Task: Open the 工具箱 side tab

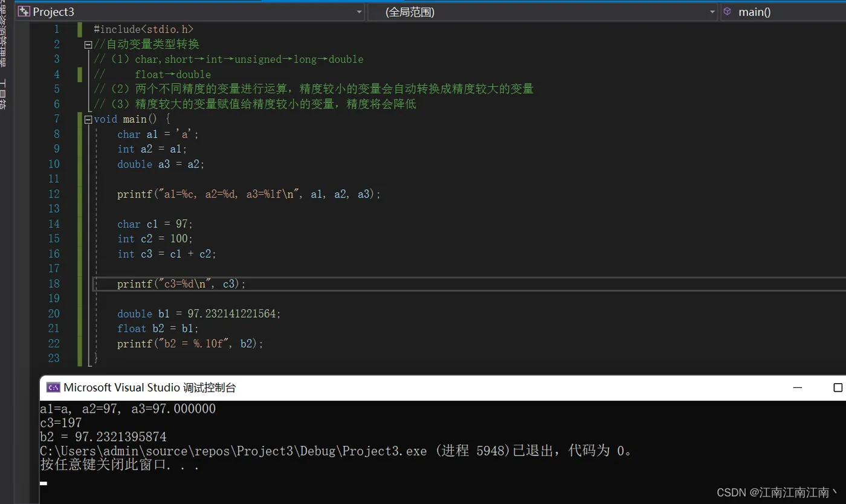Action: pyautogui.click(x=4, y=94)
